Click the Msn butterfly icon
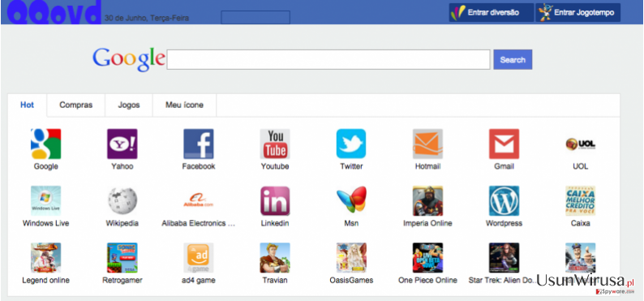The image size is (644, 301). tap(351, 201)
